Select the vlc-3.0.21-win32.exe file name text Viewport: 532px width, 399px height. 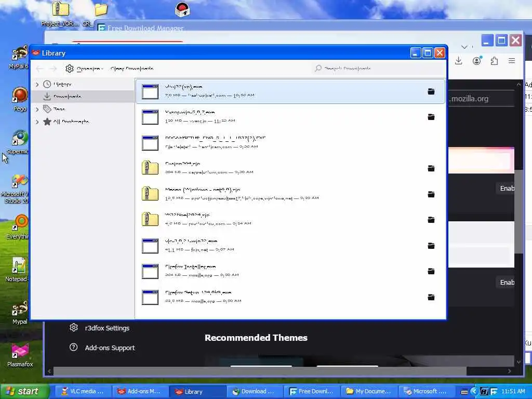coord(191,241)
